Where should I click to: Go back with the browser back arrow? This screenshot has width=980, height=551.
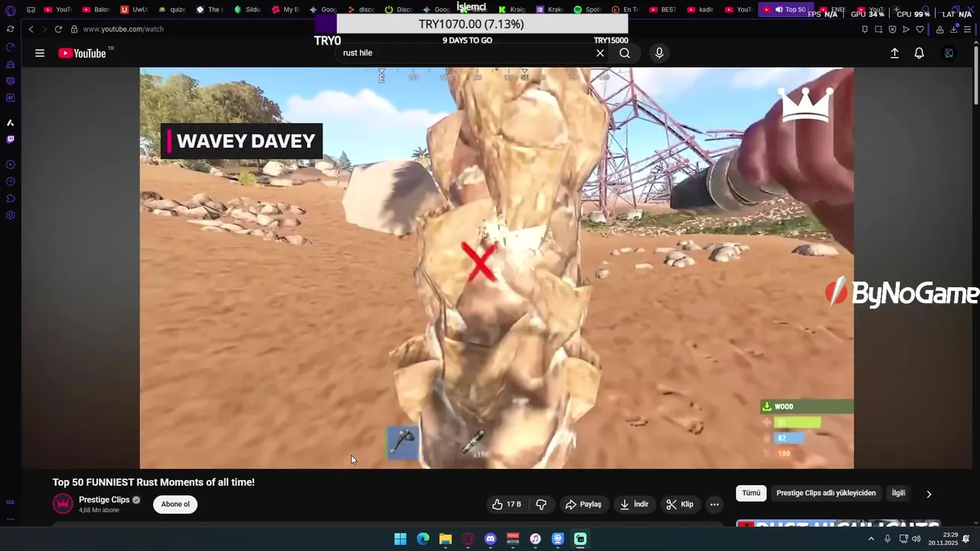pos(31,29)
